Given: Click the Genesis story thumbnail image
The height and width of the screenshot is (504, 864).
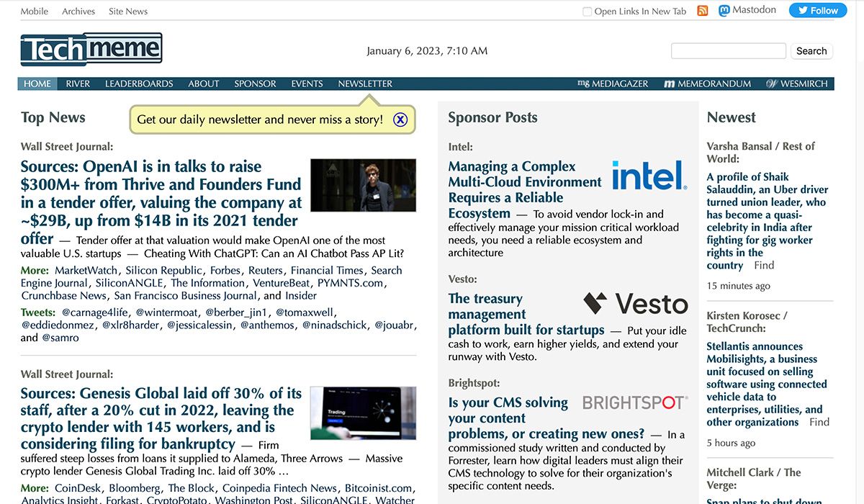Looking at the screenshot, I should [x=363, y=413].
